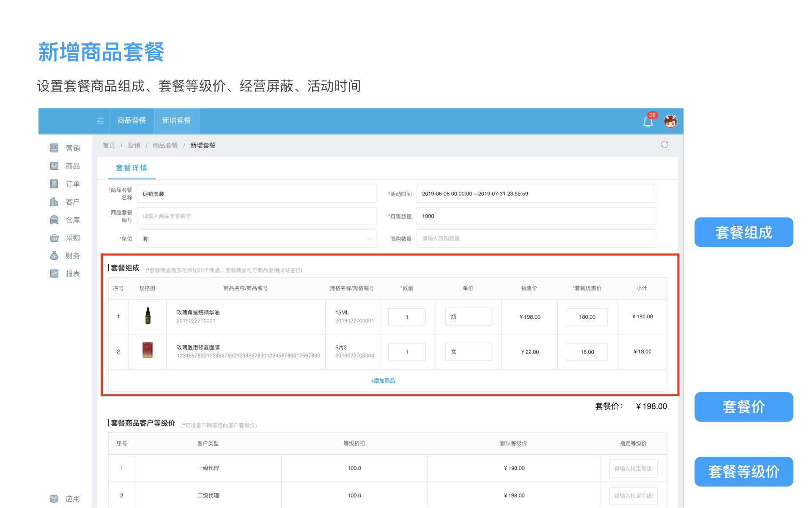812x508 pixels.
Task: Click the notification bell icon
Action: coord(647,122)
